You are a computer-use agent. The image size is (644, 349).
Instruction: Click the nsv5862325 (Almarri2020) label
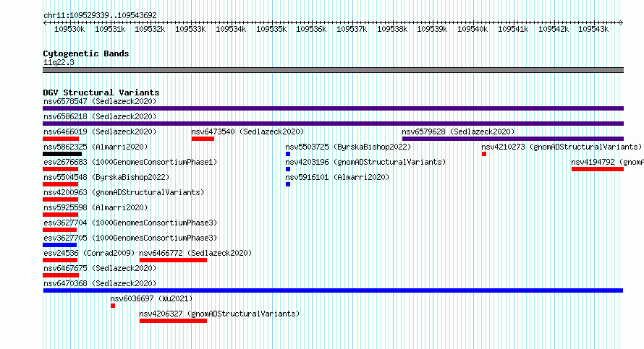(x=96, y=147)
